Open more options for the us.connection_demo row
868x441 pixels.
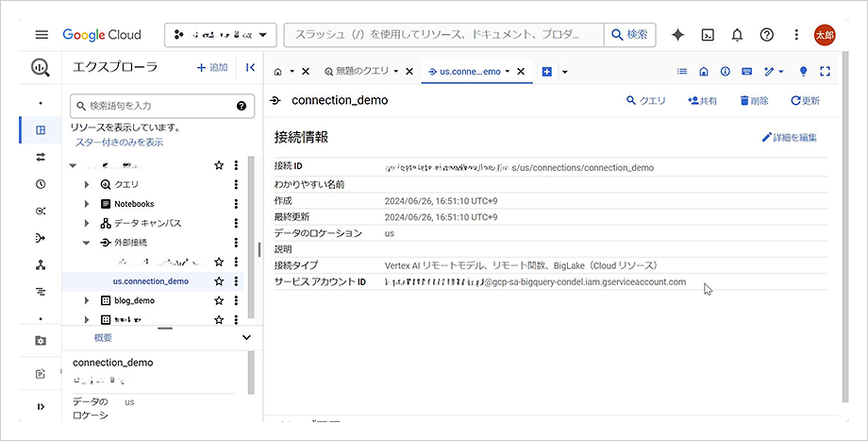pos(236,280)
